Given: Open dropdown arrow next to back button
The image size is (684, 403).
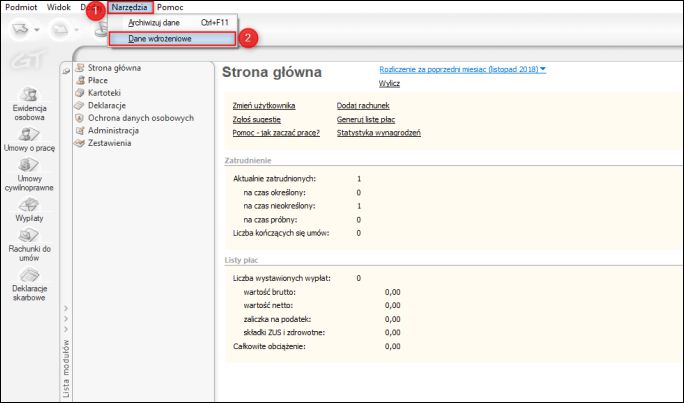Looking at the screenshot, I should click(37, 30).
